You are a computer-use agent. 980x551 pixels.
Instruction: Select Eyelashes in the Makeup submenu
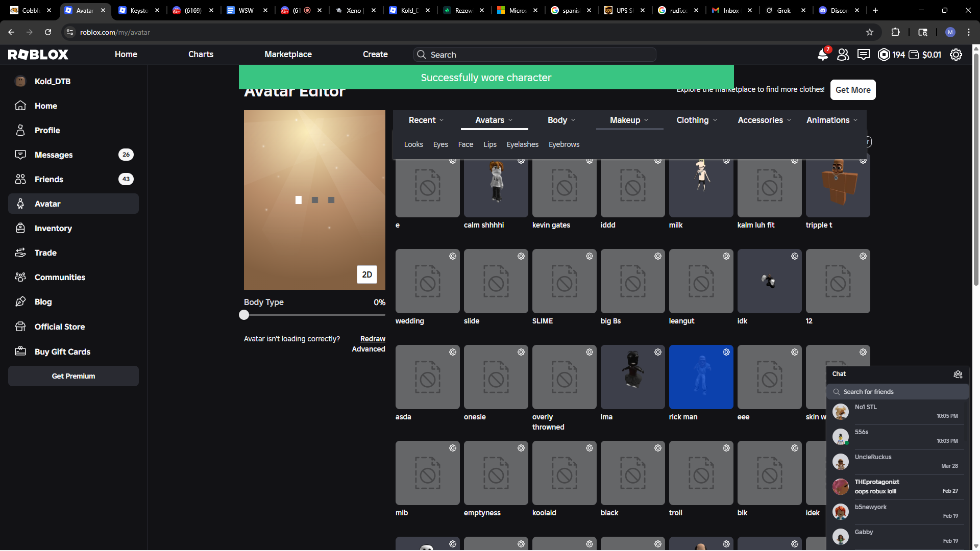523,144
